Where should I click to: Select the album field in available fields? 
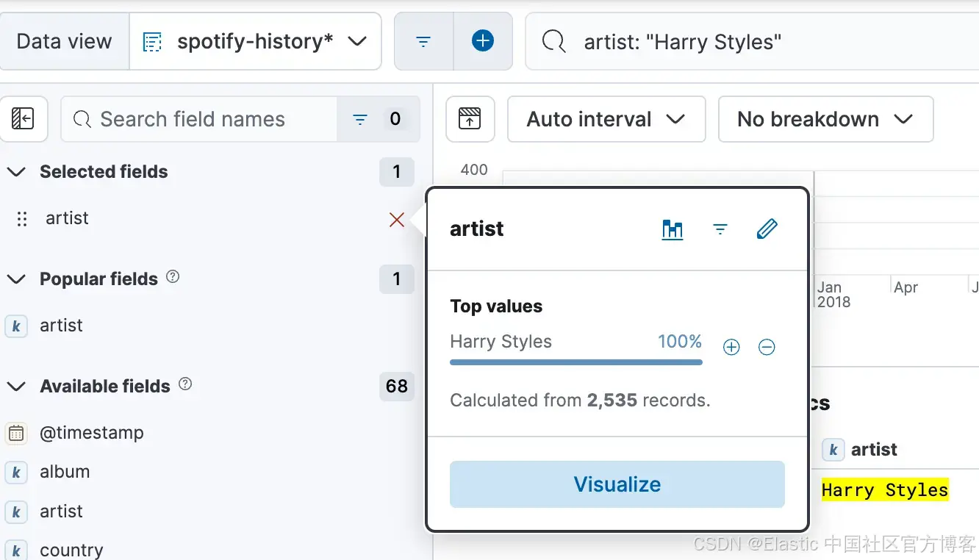tap(65, 472)
